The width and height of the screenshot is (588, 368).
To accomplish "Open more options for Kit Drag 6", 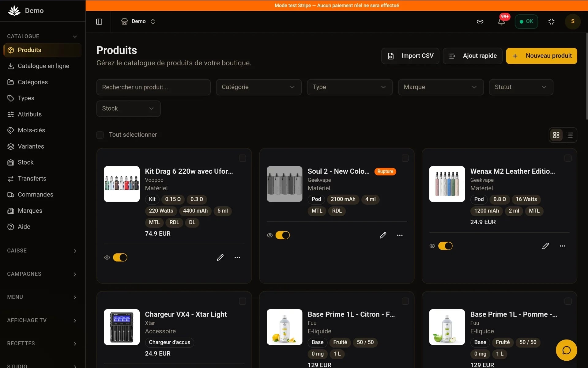I will pos(237,257).
